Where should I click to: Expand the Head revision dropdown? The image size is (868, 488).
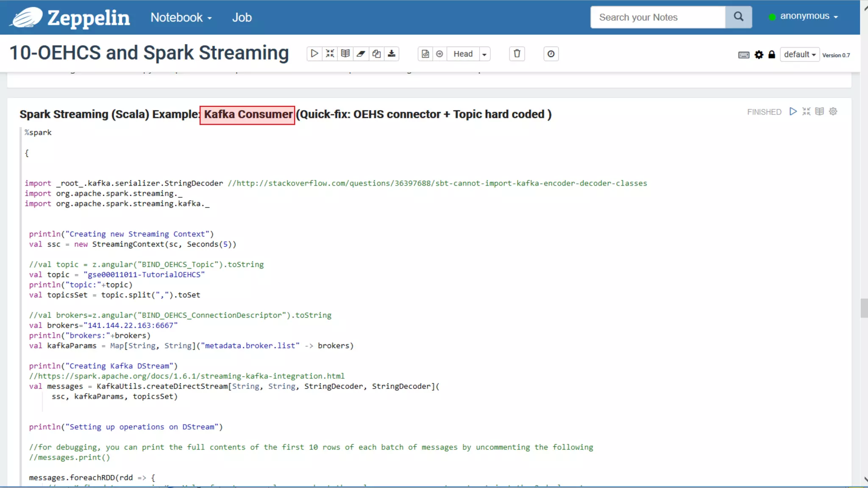(x=484, y=54)
